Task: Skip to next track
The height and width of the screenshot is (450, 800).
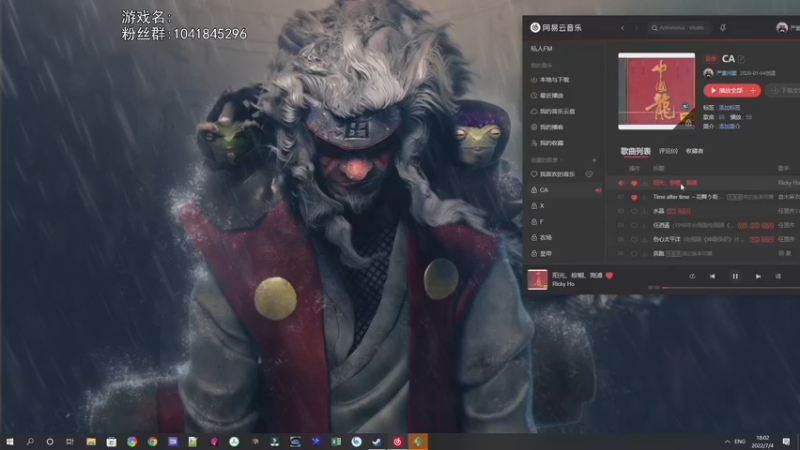Action: (x=758, y=277)
